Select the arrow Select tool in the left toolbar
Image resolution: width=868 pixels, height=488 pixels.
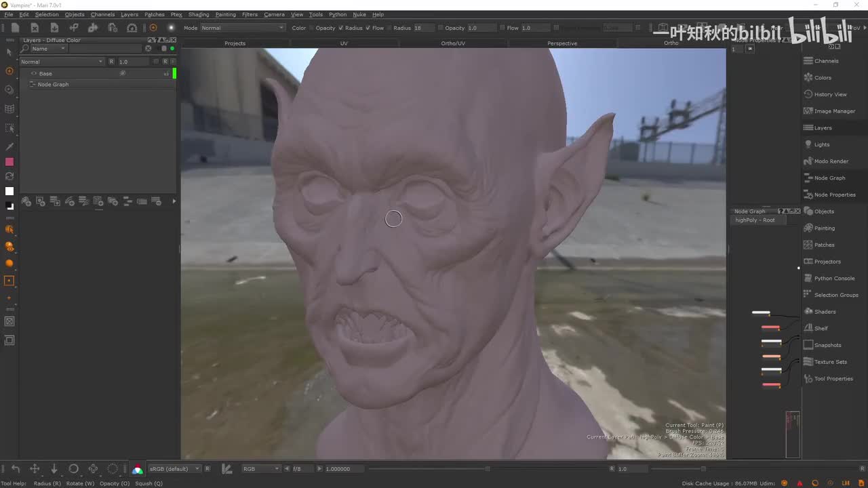coord(9,52)
